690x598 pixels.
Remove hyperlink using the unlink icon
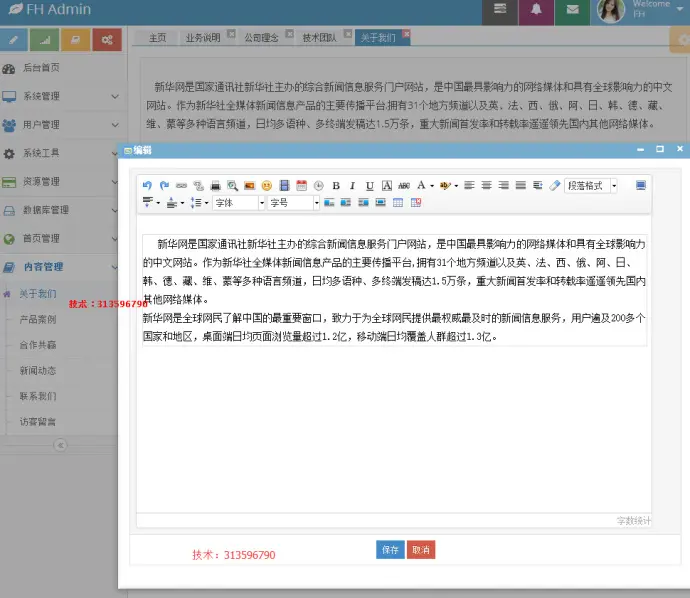(x=198, y=186)
